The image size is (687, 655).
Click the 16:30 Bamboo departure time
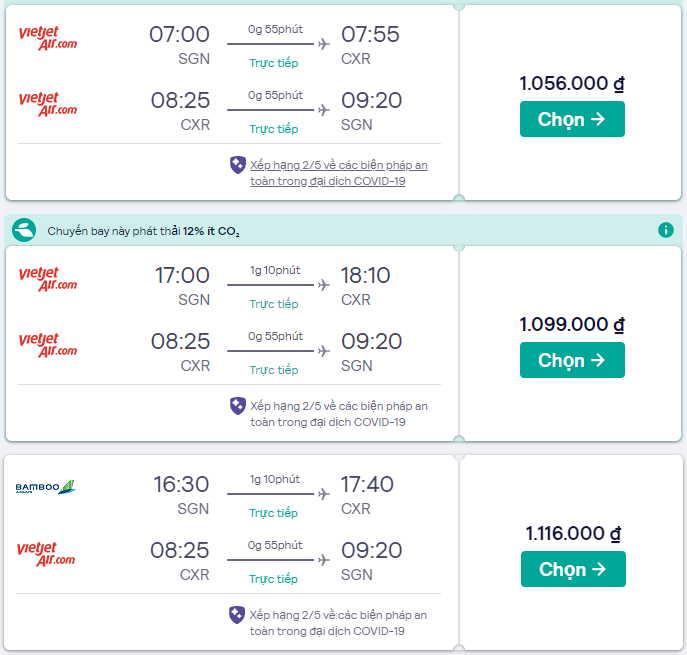coord(181,485)
